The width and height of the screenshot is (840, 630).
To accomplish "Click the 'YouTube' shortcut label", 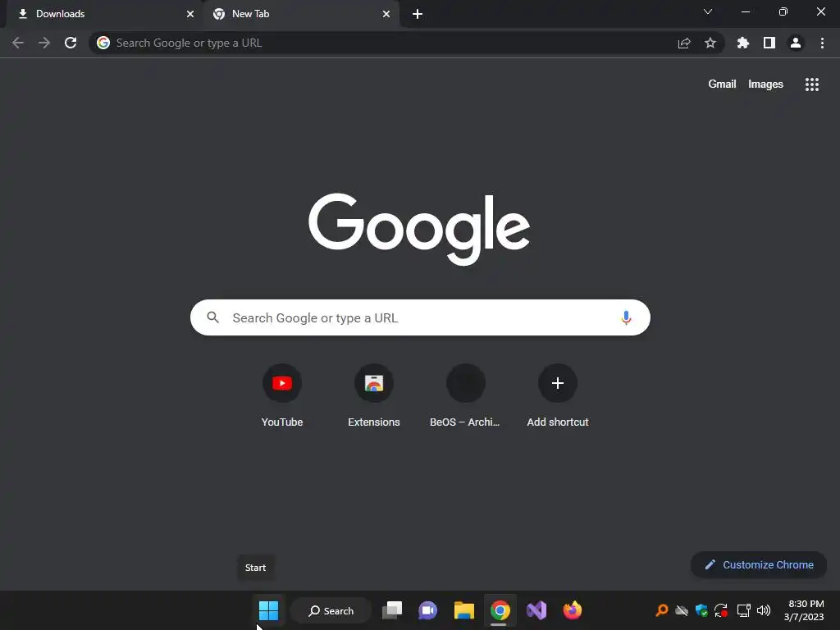I will click(282, 422).
